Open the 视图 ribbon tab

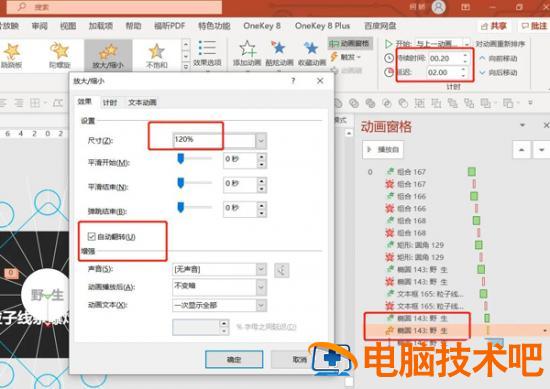pos(68,26)
